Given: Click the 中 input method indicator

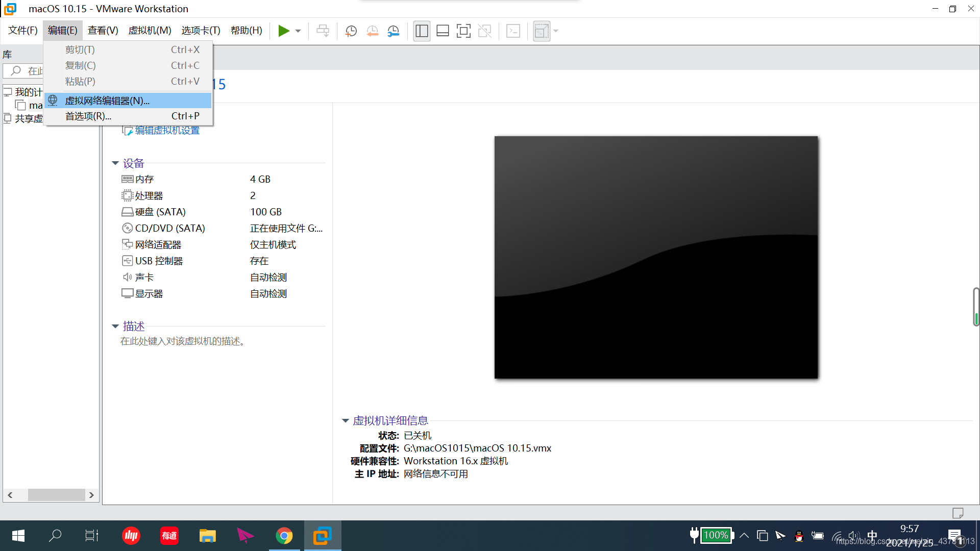Looking at the screenshot, I should (x=872, y=536).
